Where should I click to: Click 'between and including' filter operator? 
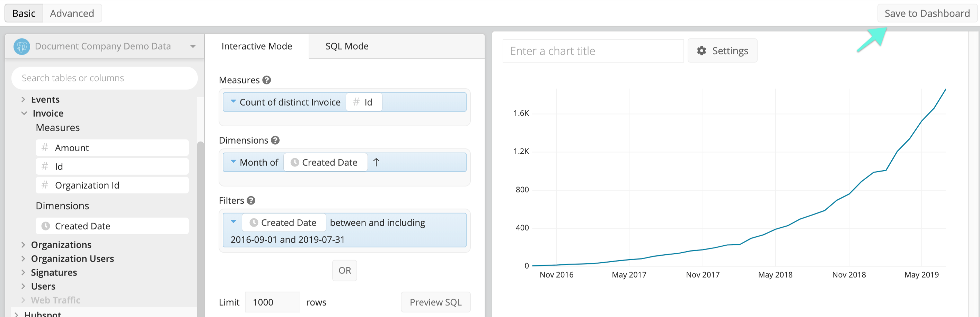(x=377, y=223)
